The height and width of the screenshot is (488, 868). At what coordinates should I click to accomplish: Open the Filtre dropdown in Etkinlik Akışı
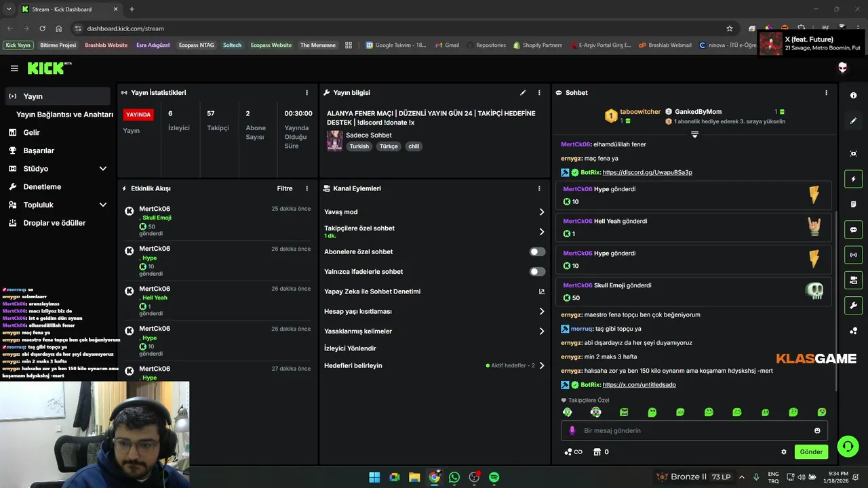[x=285, y=188]
